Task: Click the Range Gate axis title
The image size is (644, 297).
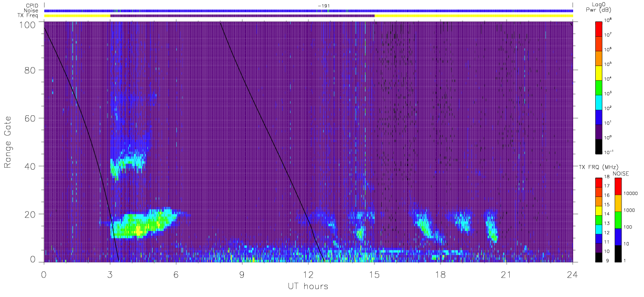Action: pos(8,141)
